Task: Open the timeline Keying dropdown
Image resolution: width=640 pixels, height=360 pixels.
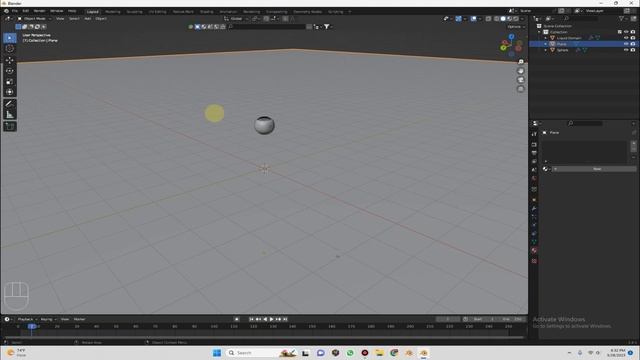Action: click(48, 319)
